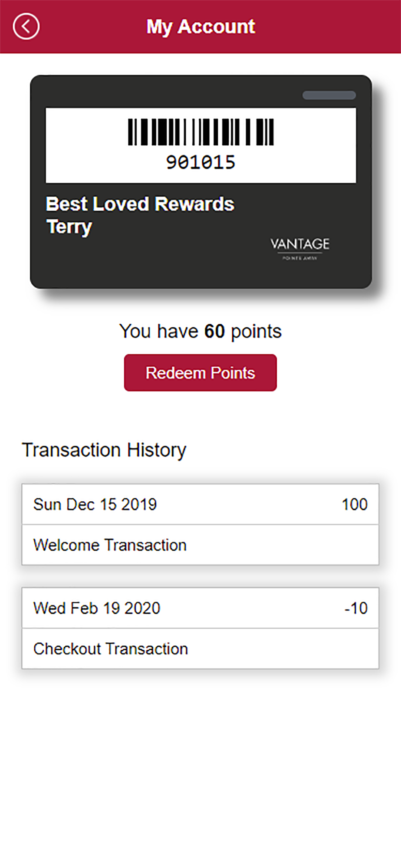Tap the Vantage logo on card
Image resolution: width=401 pixels, height=868 pixels.
click(x=300, y=248)
